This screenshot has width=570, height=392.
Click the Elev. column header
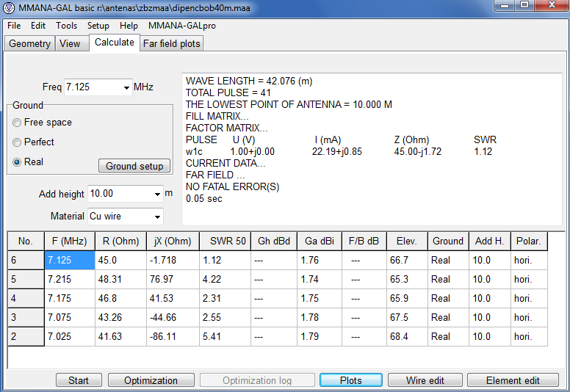tap(407, 242)
